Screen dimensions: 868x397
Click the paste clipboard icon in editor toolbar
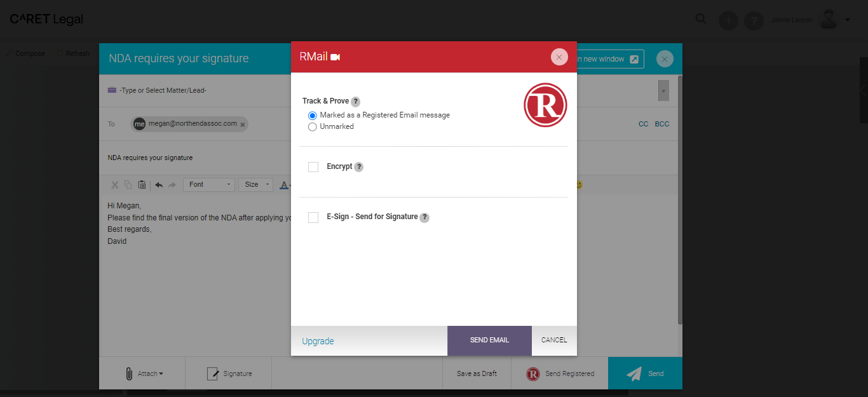[x=142, y=185]
